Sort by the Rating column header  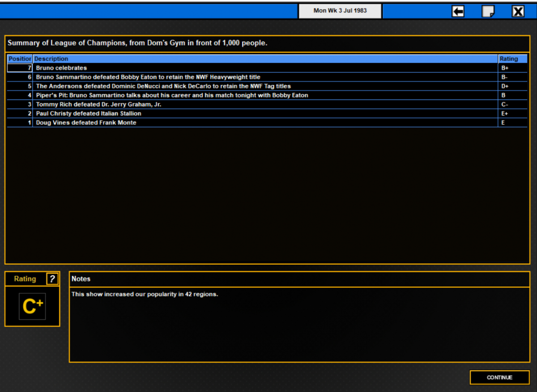tap(513, 59)
